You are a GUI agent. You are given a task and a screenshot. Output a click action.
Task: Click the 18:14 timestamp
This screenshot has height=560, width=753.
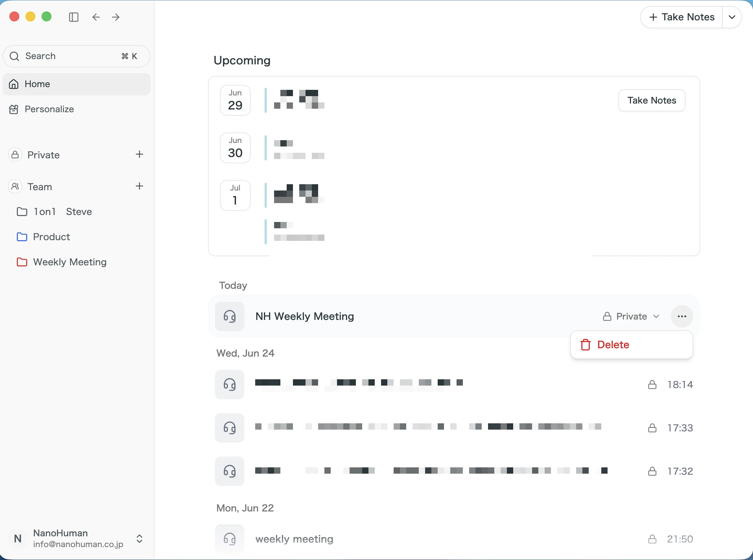click(x=680, y=385)
